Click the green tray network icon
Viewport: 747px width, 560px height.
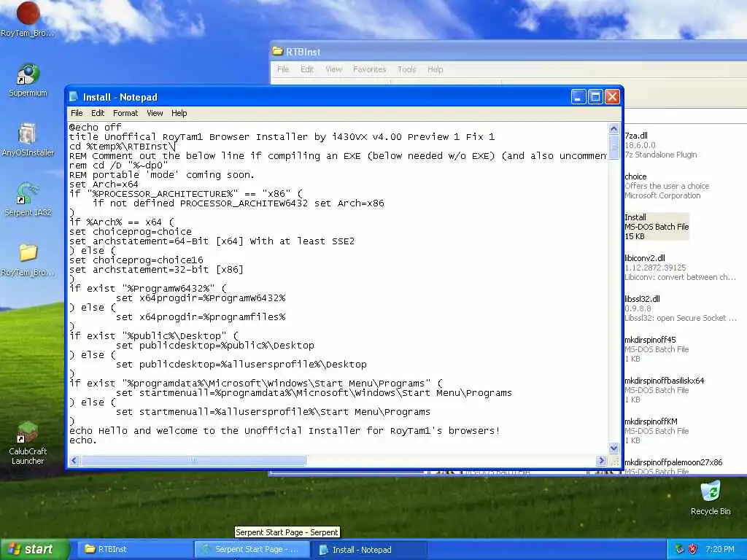679,549
